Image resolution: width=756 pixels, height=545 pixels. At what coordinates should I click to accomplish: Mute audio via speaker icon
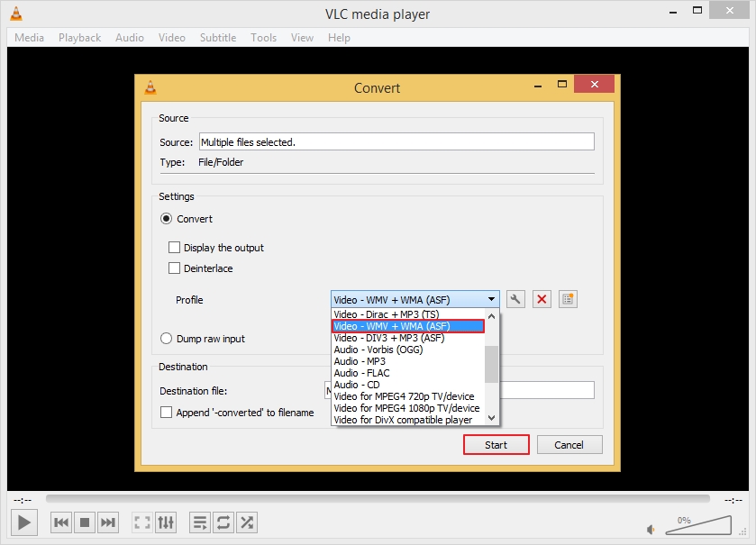pos(651,530)
